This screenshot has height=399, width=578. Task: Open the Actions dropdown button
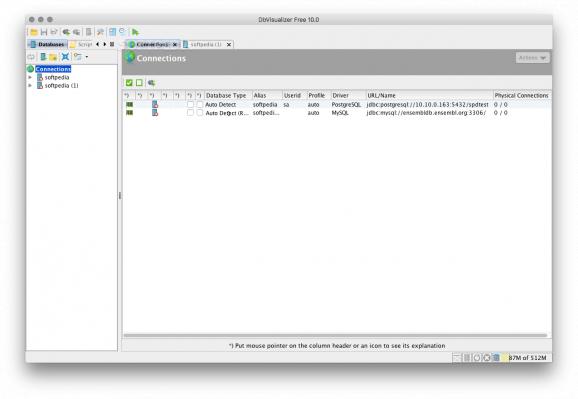click(532, 58)
